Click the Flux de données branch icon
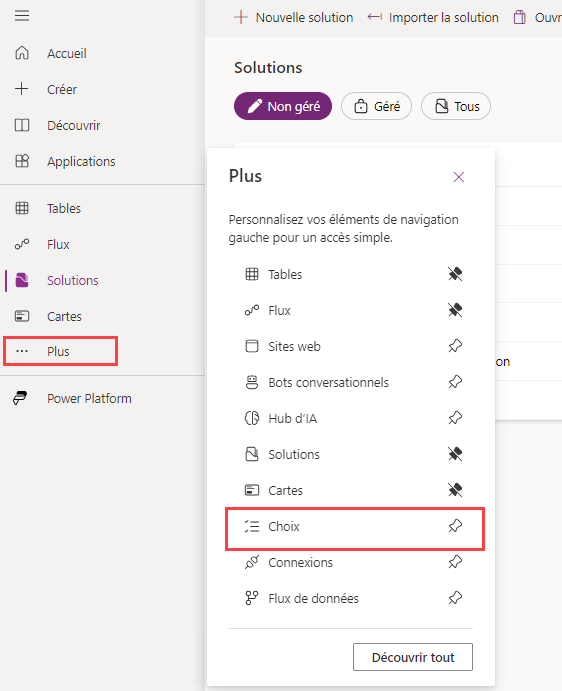Image resolution: width=562 pixels, height=691 pixels. coord(252,598)
